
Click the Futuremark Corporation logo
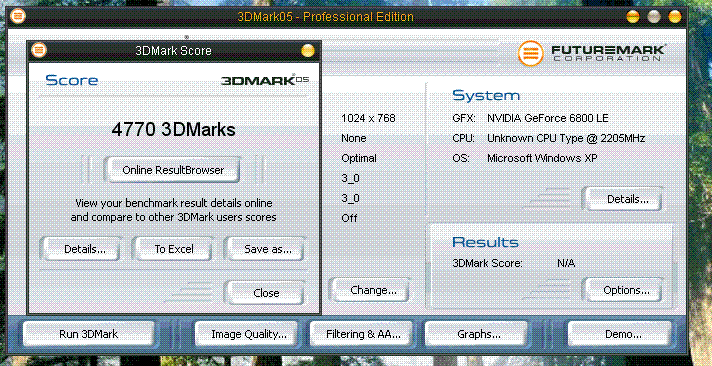pos(592,53)
